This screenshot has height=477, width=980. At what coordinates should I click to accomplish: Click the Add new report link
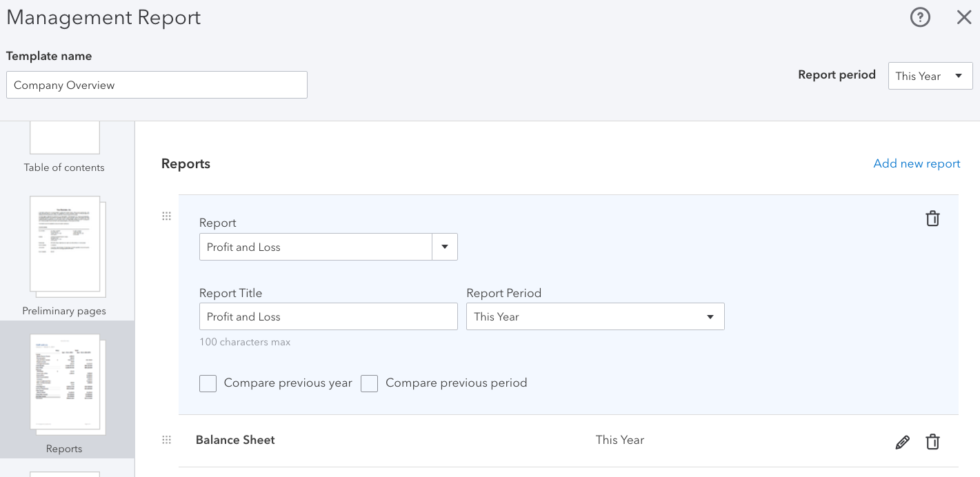[x=917, y=163]
